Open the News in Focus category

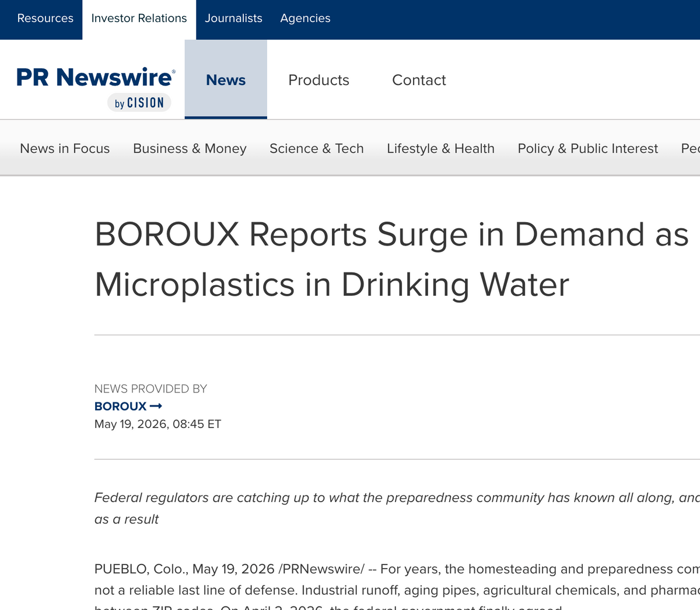point(65,149)
